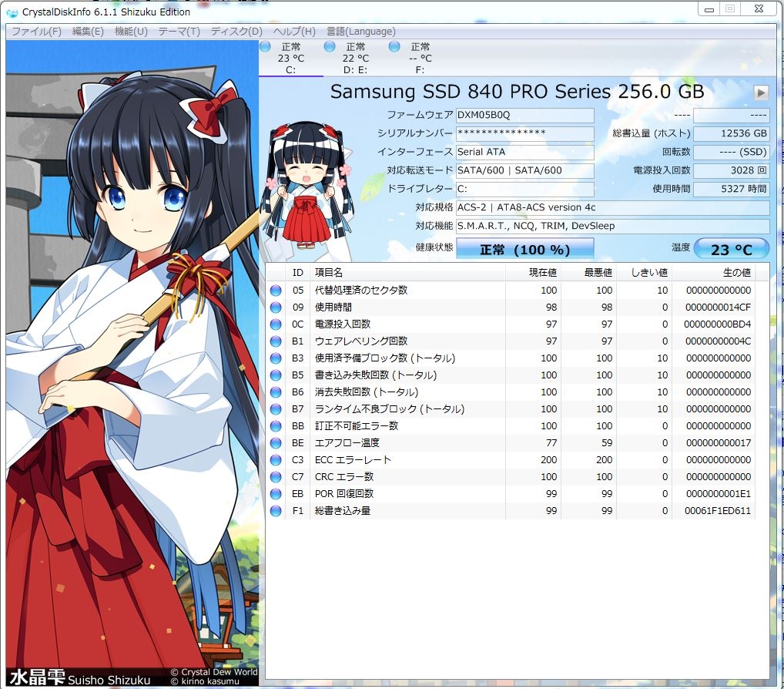
Task: Click the CrystalDiskInfo title bar icon
Action: (x=12, y=12)
